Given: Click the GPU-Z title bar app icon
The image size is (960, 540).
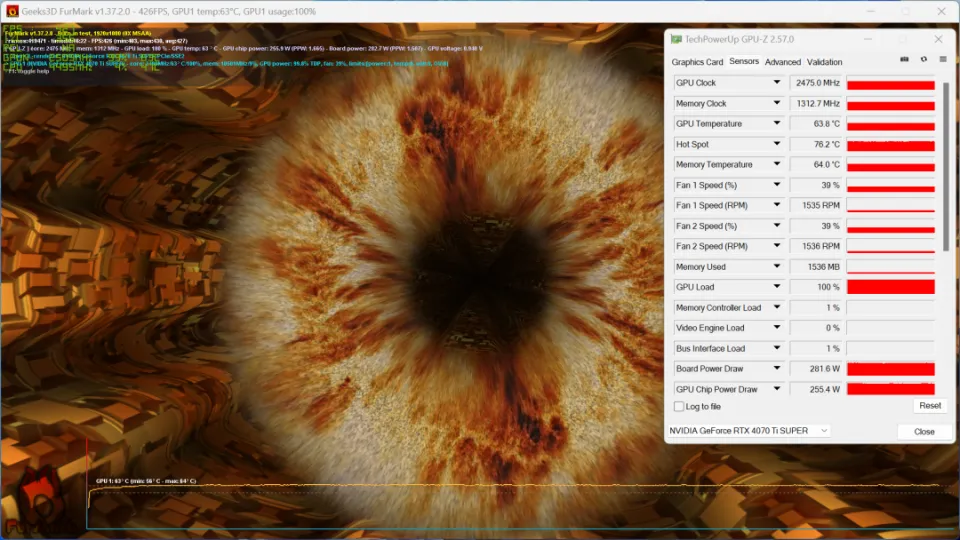Looking at the screenshot, I should pyautogui.click(x=676, y=39).
